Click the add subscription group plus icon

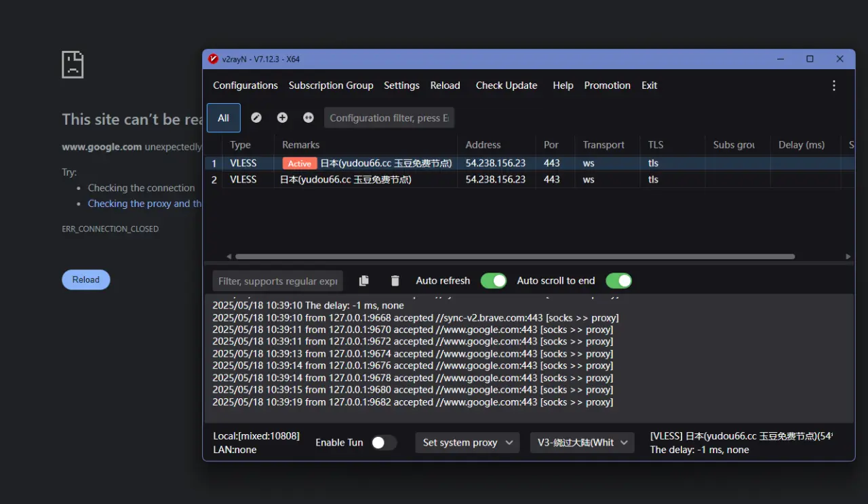[282, 117]
